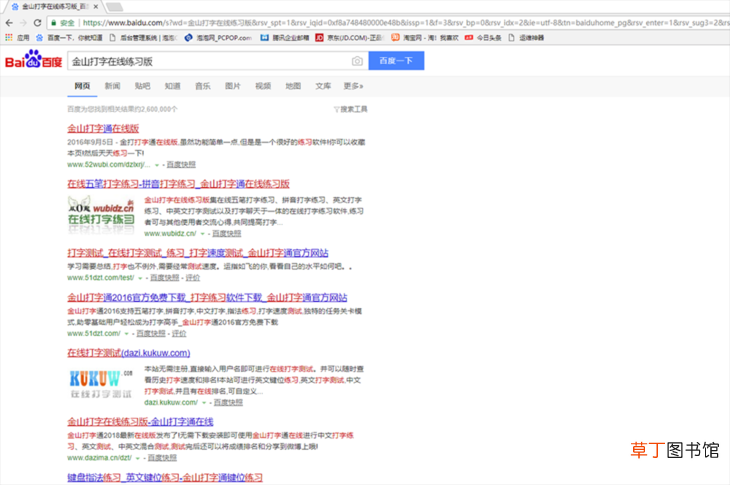Switch to the 文库 tab

point(323,86)
